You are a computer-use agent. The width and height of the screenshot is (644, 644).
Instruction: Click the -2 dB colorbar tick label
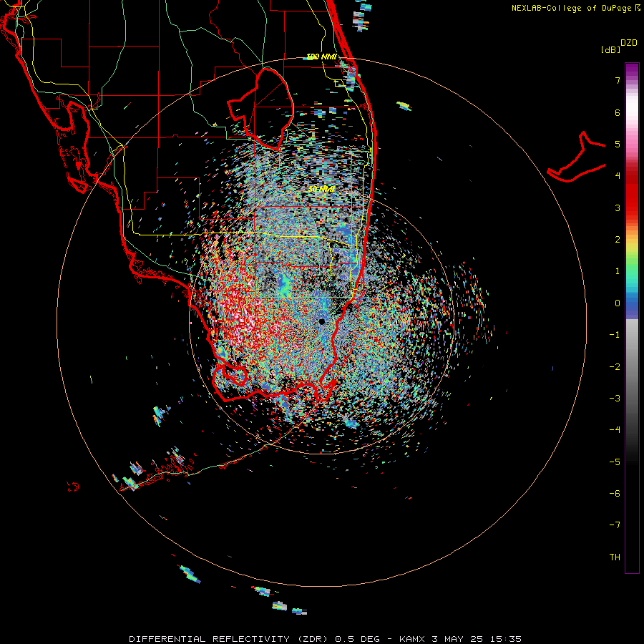[x=615, y=367]
